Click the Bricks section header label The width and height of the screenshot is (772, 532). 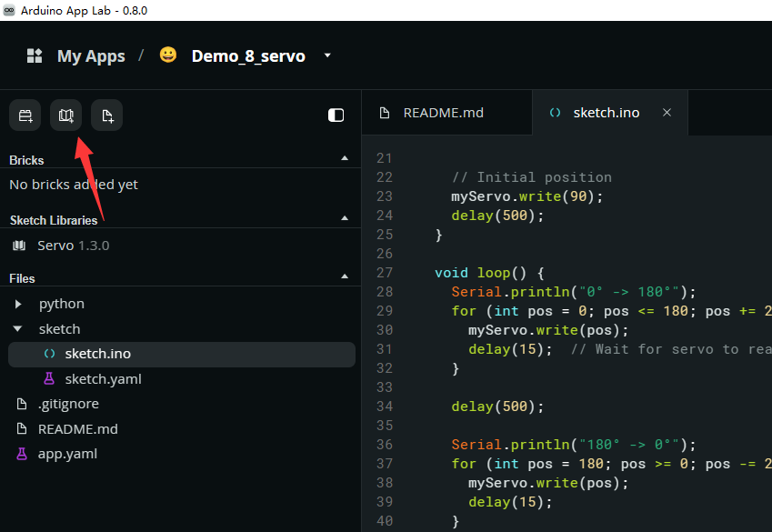click(26, 160)
